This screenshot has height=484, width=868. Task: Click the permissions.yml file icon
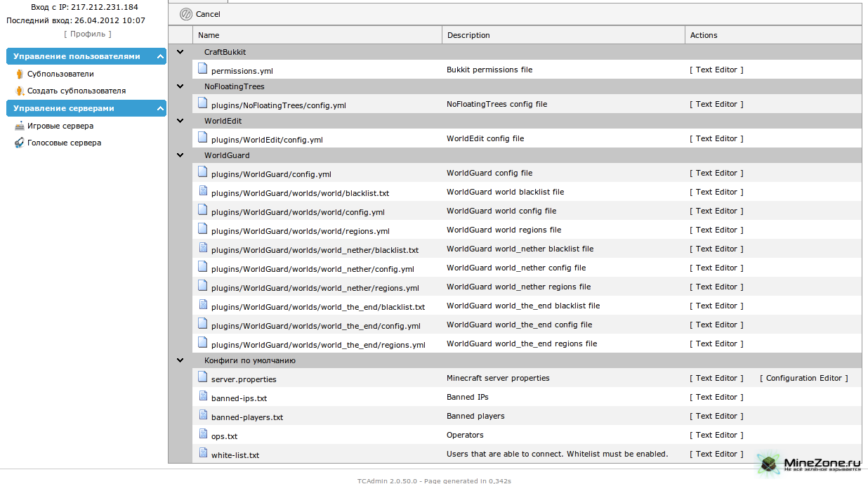tap(203, 69)
